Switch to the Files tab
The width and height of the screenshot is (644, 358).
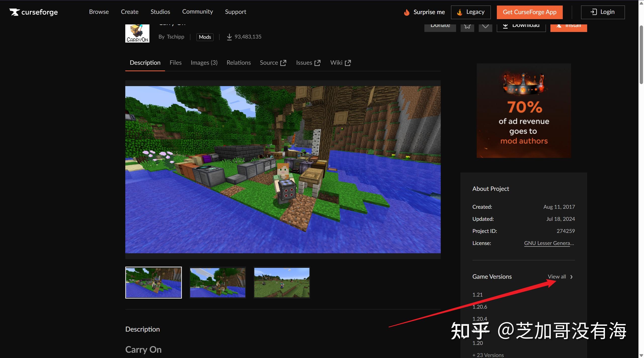coord(175,63)
